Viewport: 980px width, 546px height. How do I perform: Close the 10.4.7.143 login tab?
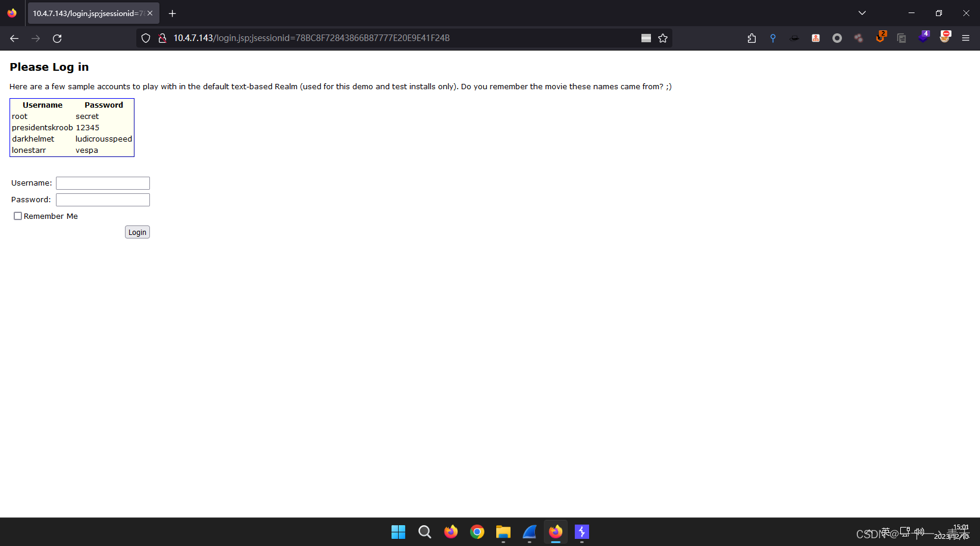(150, 13)
